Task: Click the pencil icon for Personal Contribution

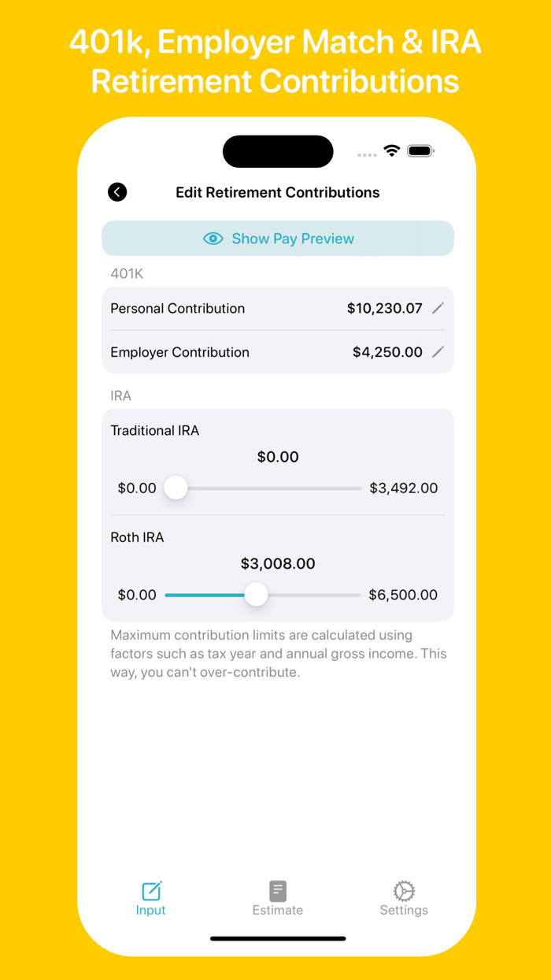Action: coord(438,308)
